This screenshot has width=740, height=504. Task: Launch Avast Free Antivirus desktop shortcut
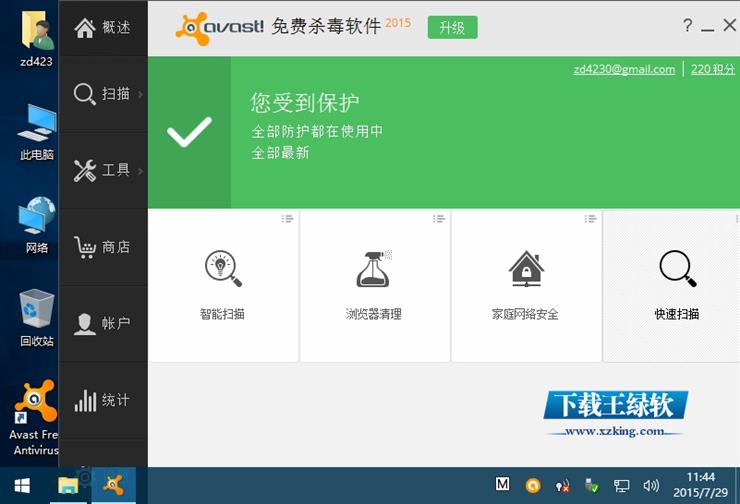pyautogui.click(x=34, y=418)
